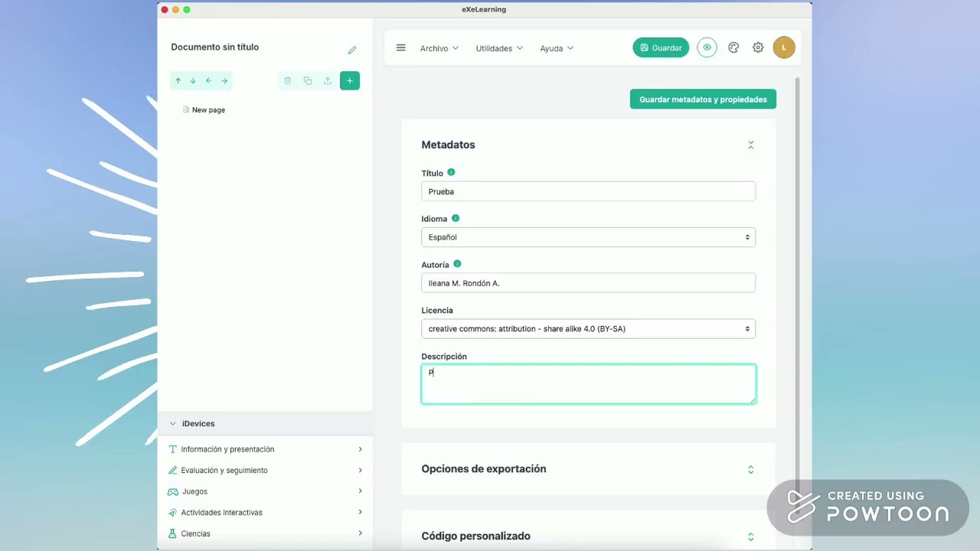Open the Idioma Español dropdown

pos(588,237)
